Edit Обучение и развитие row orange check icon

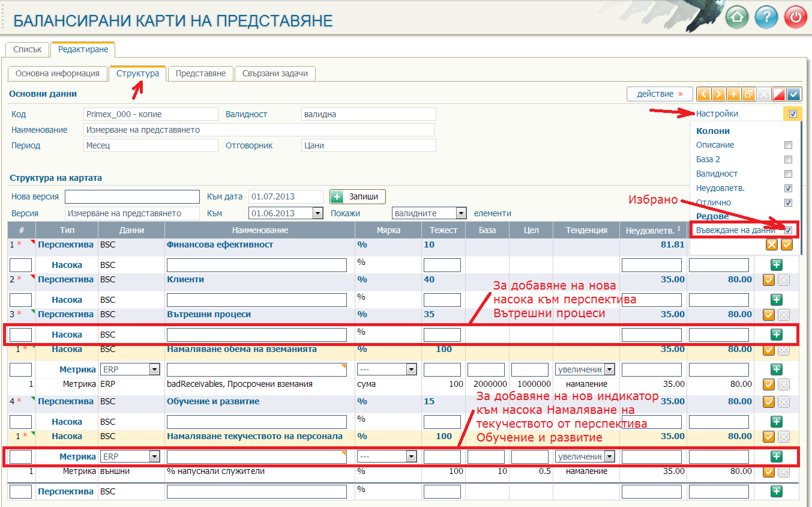tap(768, 401)
